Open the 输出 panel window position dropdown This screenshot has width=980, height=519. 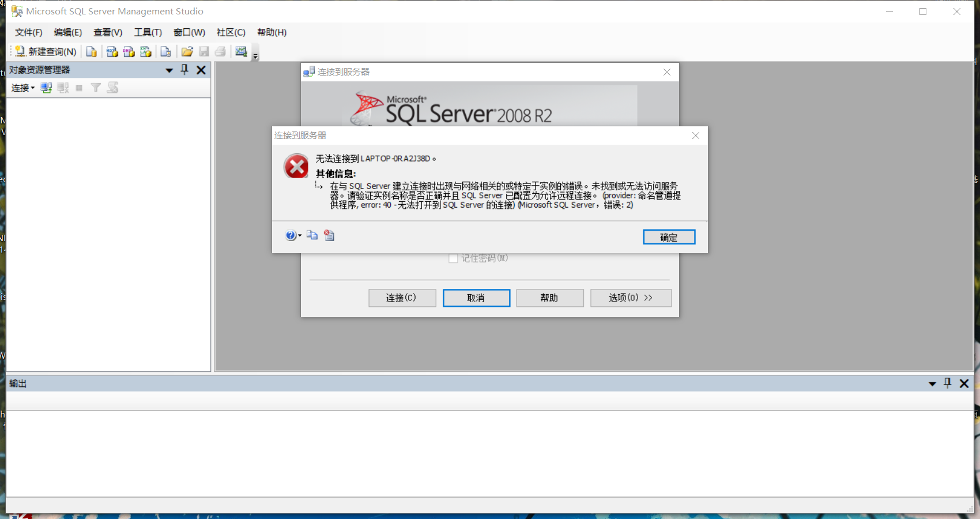point(932,384)
